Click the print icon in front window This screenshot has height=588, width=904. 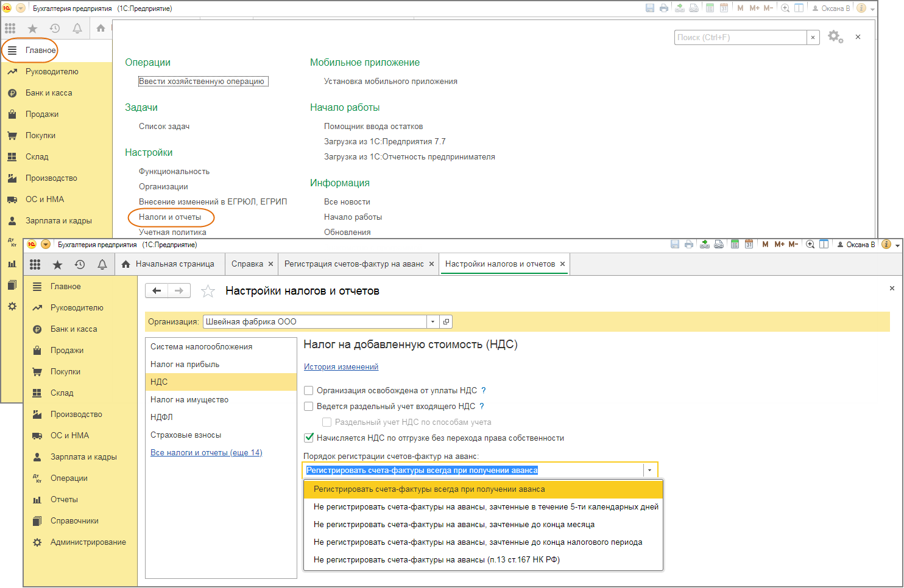(x=689, y=244)
